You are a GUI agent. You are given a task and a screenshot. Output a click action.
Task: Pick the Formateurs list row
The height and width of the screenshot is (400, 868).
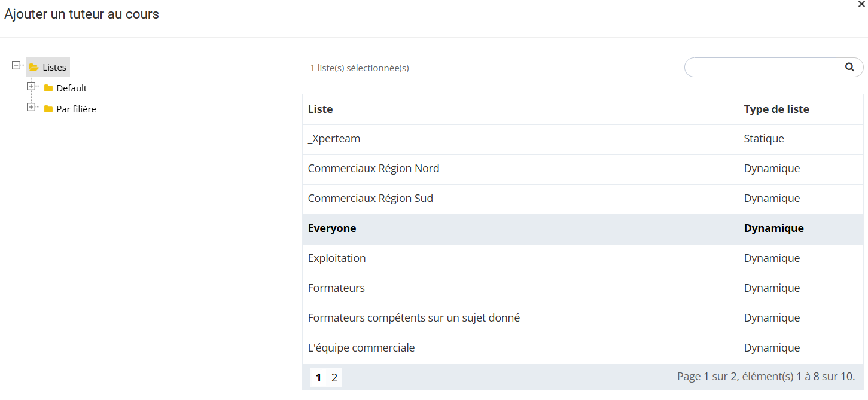coord(336,288)
